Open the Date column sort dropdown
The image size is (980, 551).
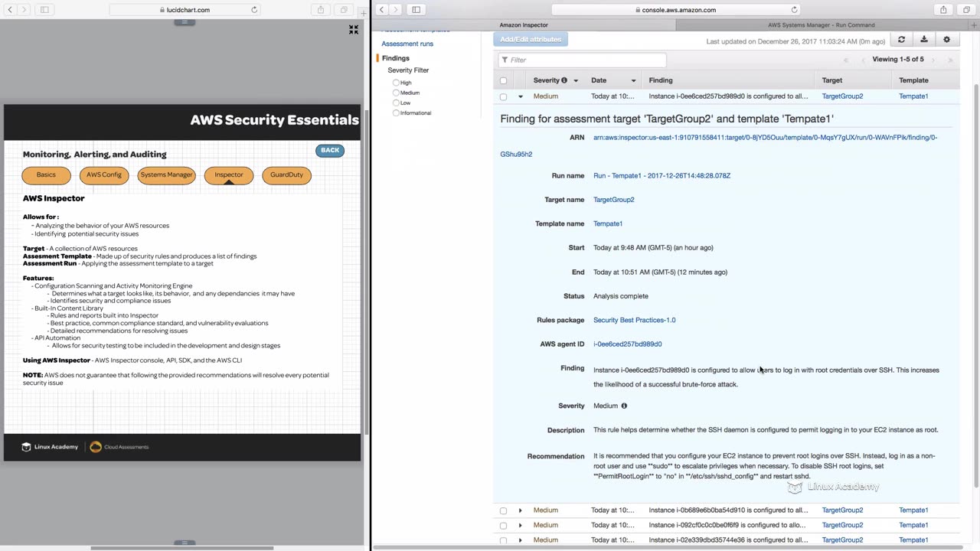pos(634,80)
